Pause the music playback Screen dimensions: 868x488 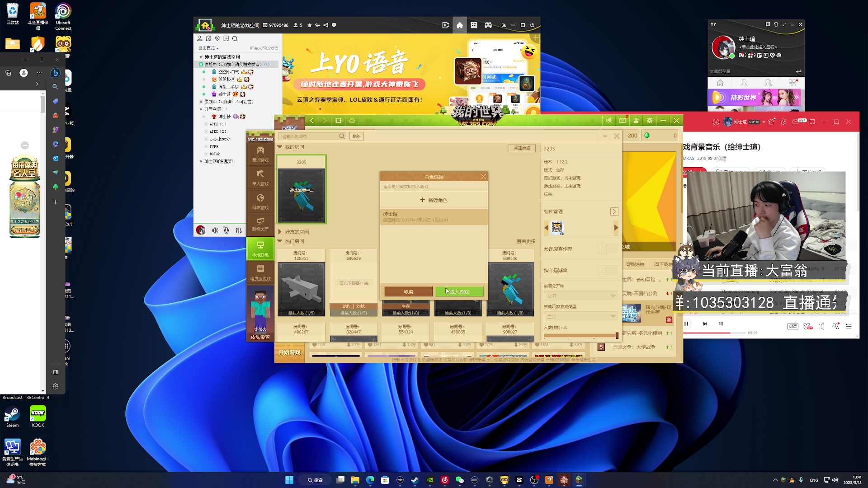click(x=686, y=324)
